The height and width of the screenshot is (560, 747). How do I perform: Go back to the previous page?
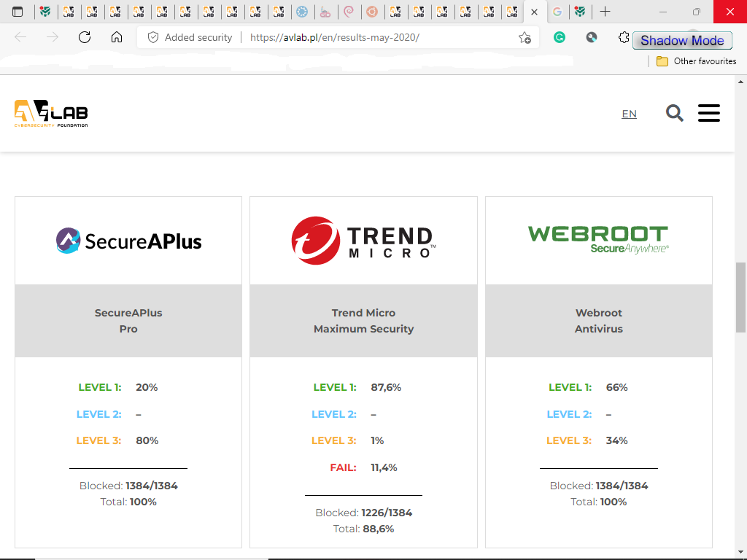20,37
